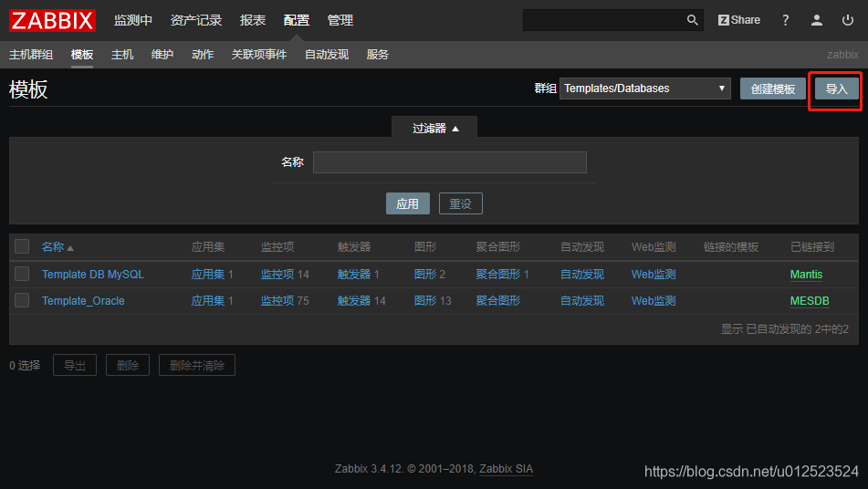Open Web监测 link in MySQL row
The image size is (868, 489).
click(x=654, y=275)
